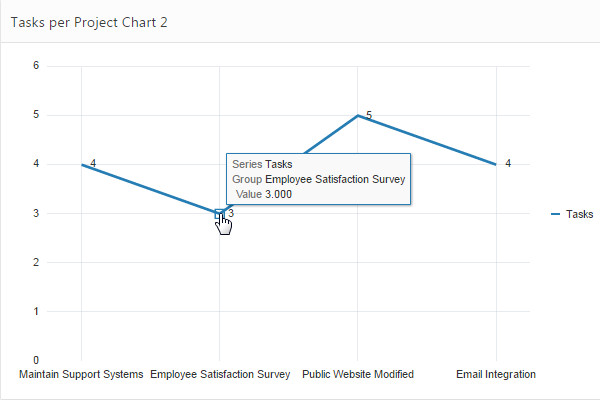Click the data label 4 near Email Integration
Viewport: 600px width, 400px height.
coord(508,163)
